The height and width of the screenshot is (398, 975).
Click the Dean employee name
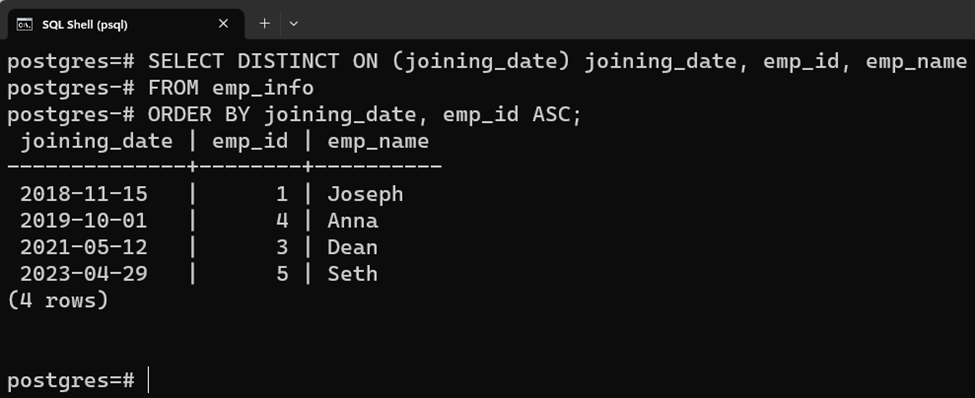click(x=353, y=248)
